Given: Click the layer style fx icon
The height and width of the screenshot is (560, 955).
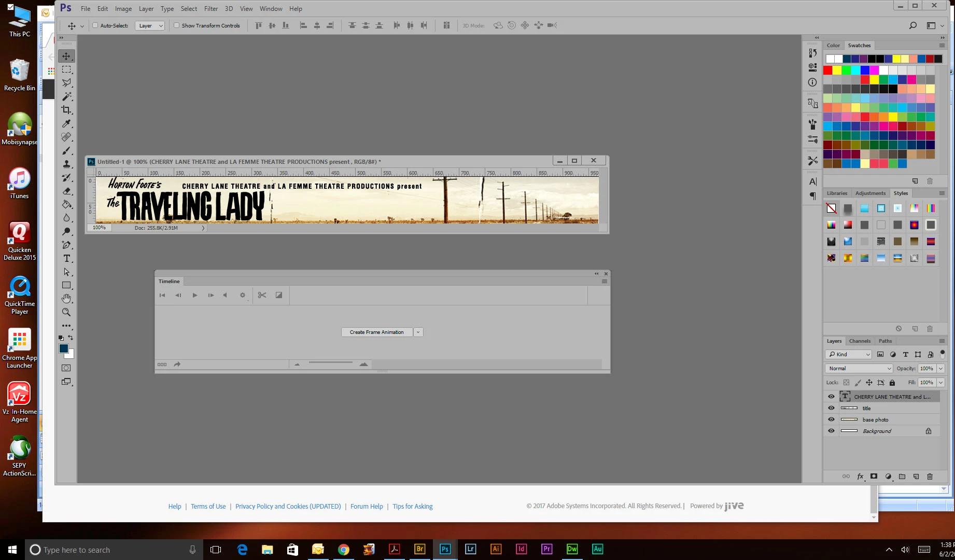Looking at the screenshot, I should (x=861, y=477).
